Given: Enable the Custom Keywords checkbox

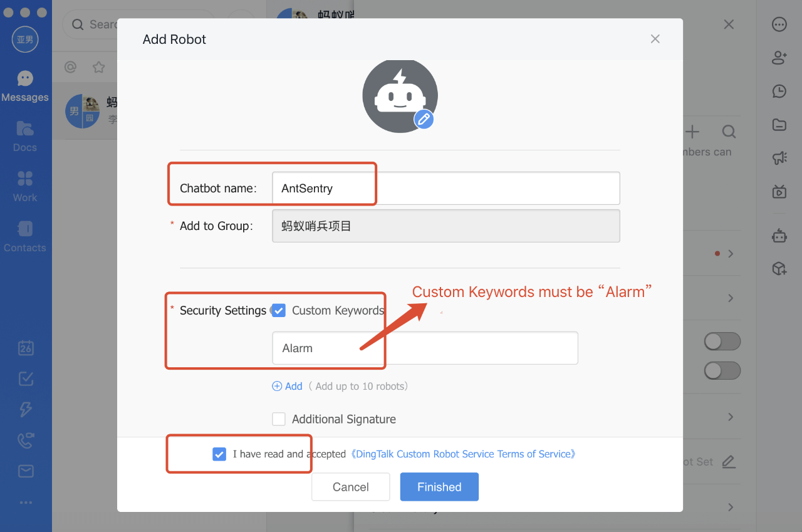Looking at the screenshot, I should [x=279, y=311].
